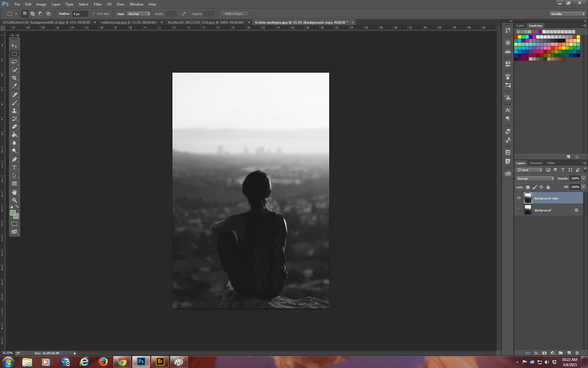Click the foreground color swatch
This screenshot has width=588, height=368.
click(x=13, y=213)
